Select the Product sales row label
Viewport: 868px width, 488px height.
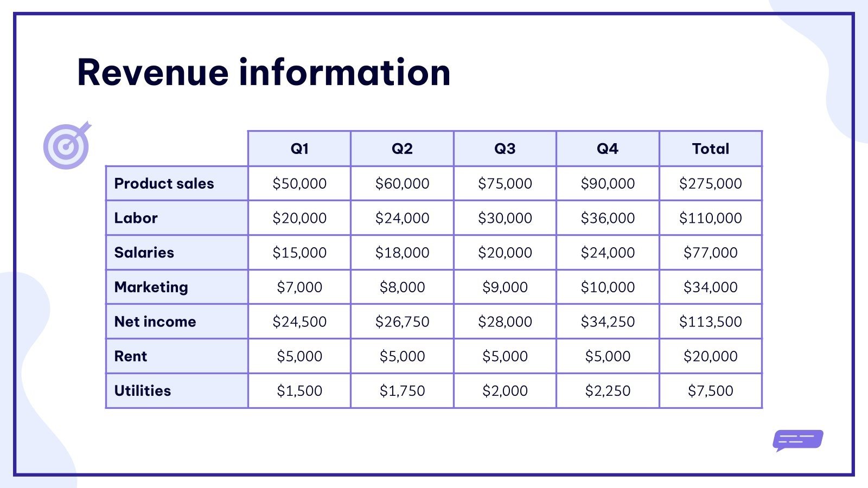tap(164, 184)
